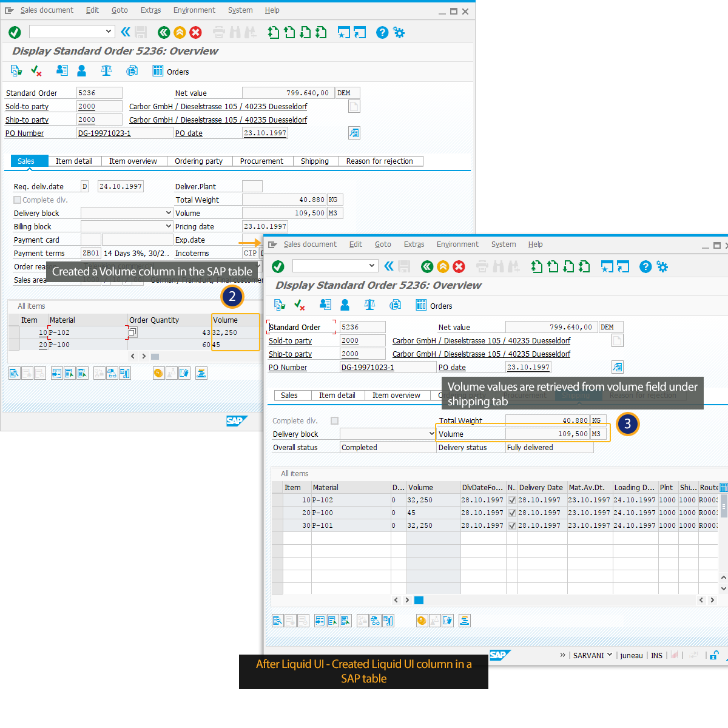This screenshot has height=728, width=728.
Task: Open the Delivery block dropdown in the front window
Action: pos(432,433)
